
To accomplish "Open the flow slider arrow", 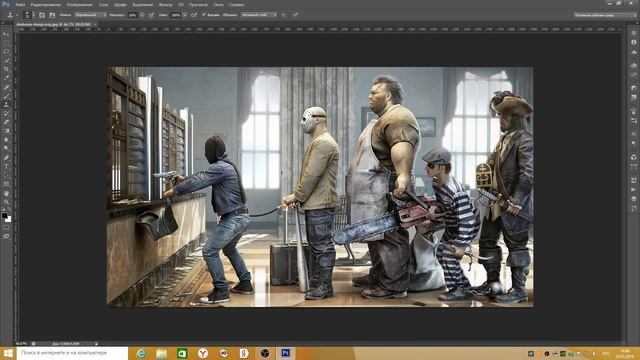I will pyautogui.click(x=185, y=15).
